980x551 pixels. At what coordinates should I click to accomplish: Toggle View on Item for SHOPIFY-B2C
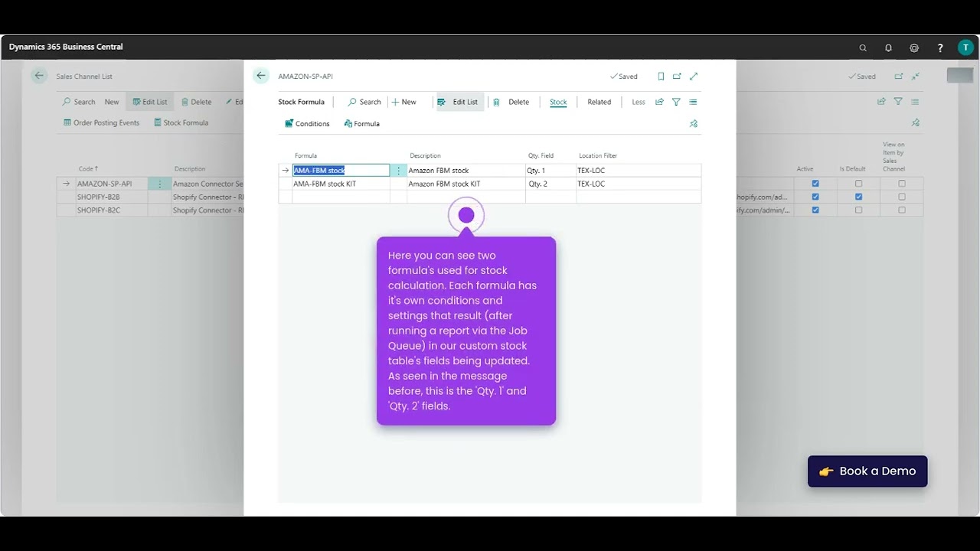coord(902,210)
